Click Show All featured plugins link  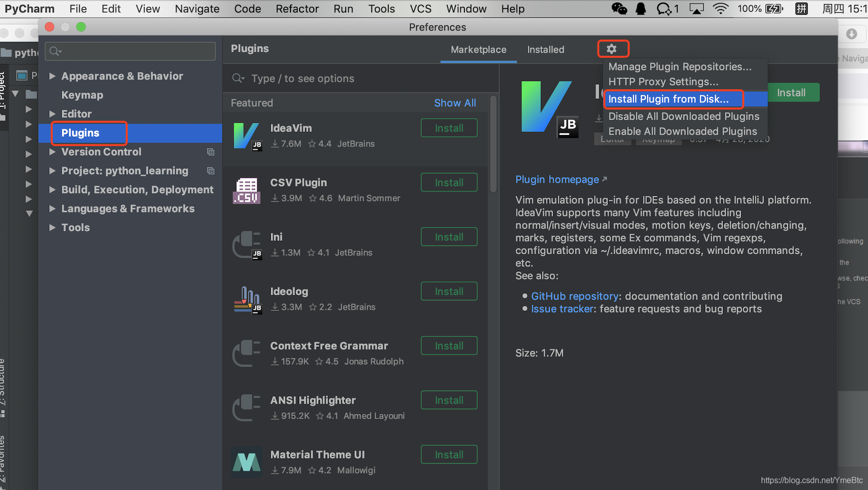tap(455, 103)
